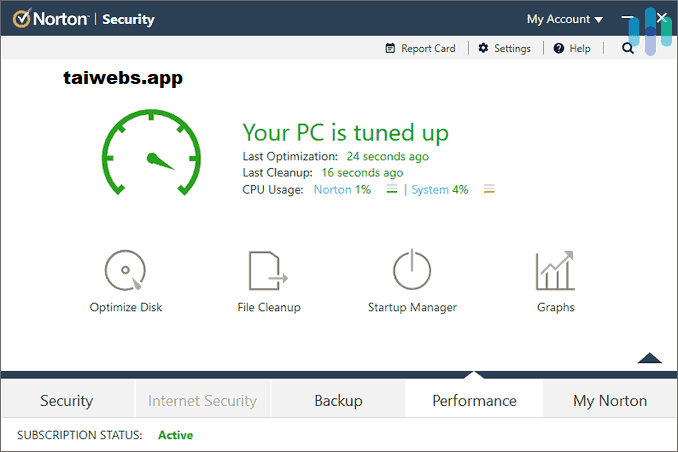Click the System CPU usage bars icon
The image size is (678, 452).
489,189
